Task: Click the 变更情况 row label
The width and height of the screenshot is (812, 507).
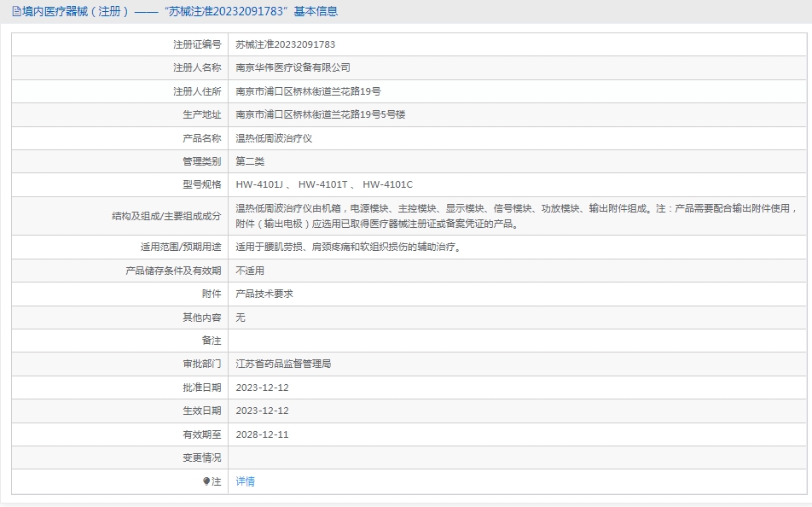Action: click(x=202, y=457)
